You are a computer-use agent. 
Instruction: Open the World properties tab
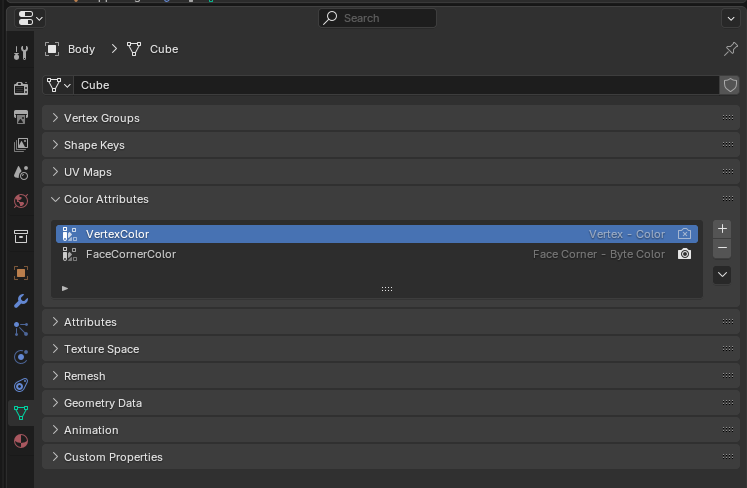pyautogui.click(x=21, y=201)
